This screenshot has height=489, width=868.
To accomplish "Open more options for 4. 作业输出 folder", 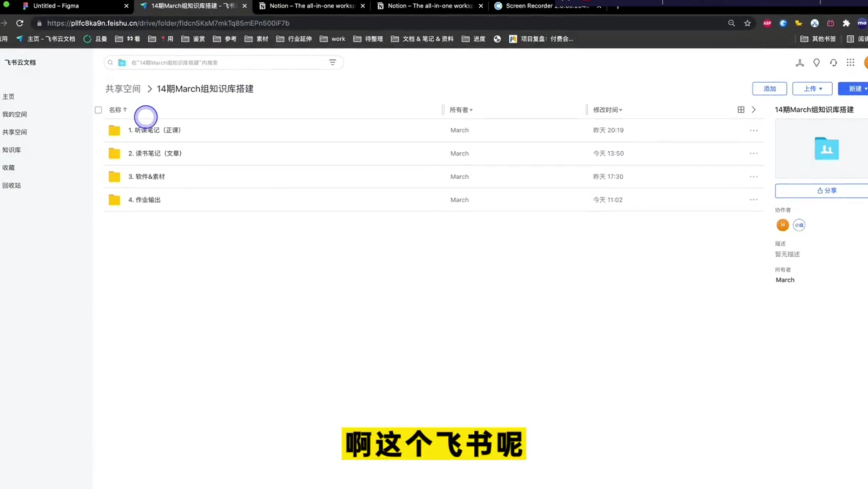I will 753,200.
